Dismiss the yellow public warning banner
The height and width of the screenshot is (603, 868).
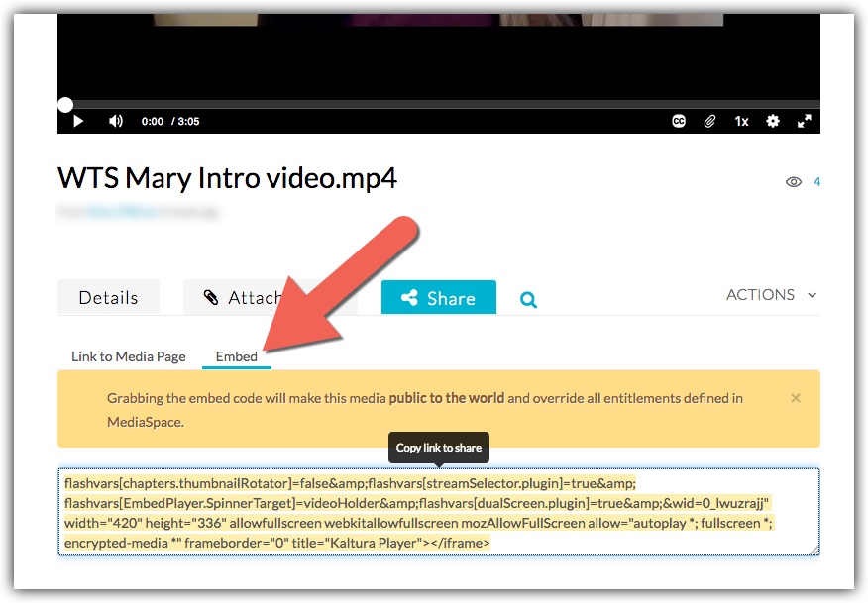pyautogui.click(x=796, y=398)
